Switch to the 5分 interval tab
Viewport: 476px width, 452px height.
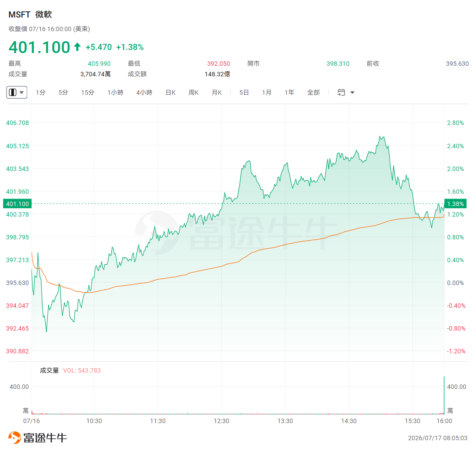pyautogui.click(x=63, y=93)
